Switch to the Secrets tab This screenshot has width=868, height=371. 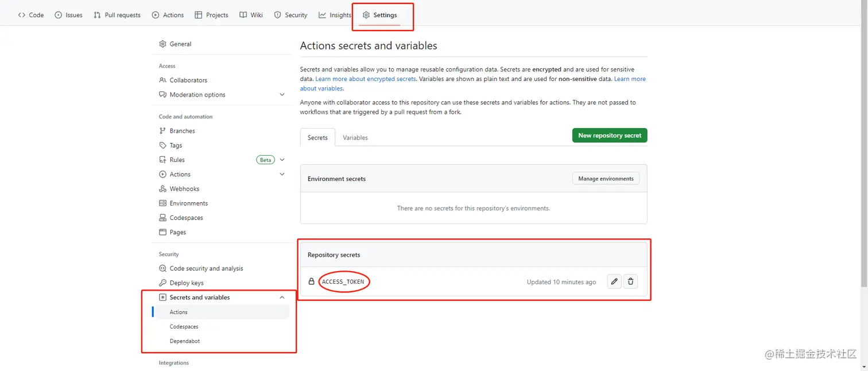point(317,137)
